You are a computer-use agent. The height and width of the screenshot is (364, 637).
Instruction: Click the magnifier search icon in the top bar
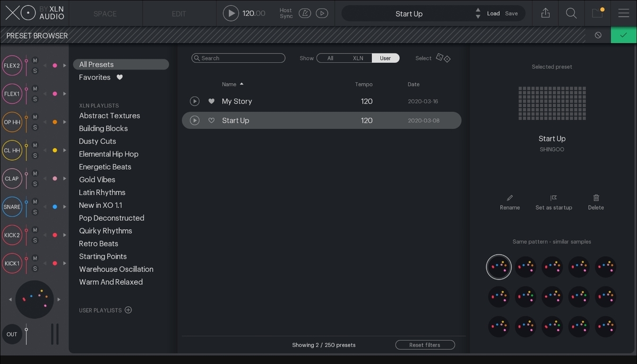point(571,13)
